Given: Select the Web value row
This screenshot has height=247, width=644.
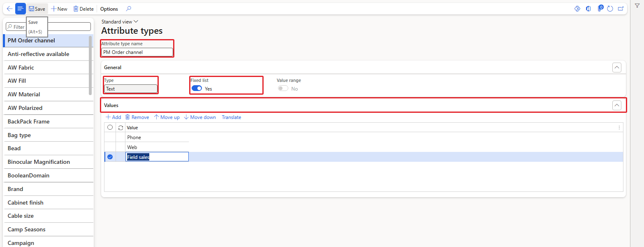Looking at the screenshot, I should [x=157, y=147].
